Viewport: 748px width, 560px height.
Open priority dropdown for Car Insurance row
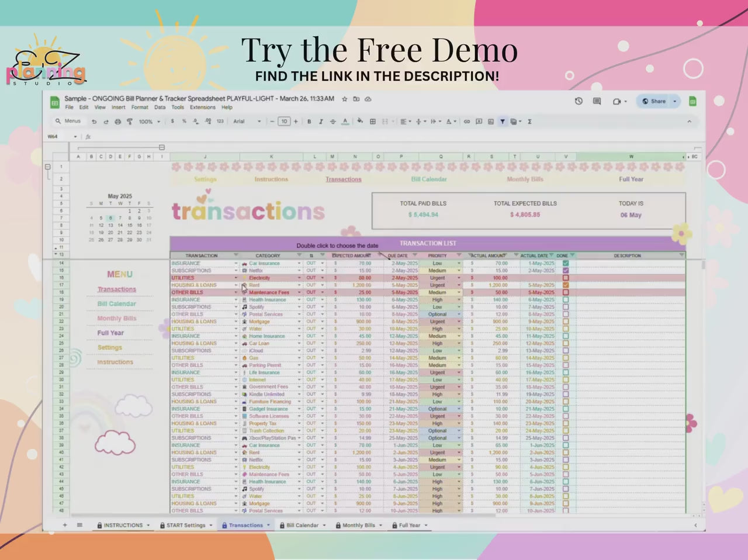459,263
